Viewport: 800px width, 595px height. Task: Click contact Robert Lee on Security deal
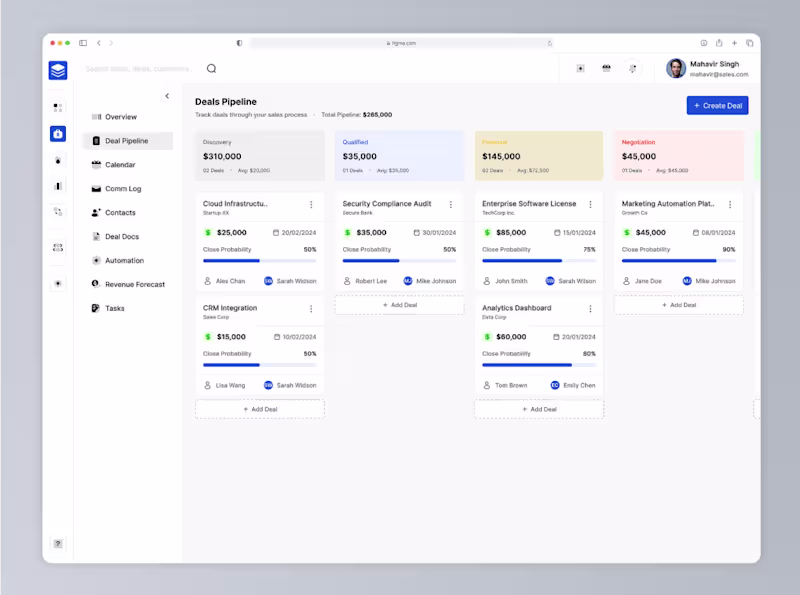tap(365, 281)
